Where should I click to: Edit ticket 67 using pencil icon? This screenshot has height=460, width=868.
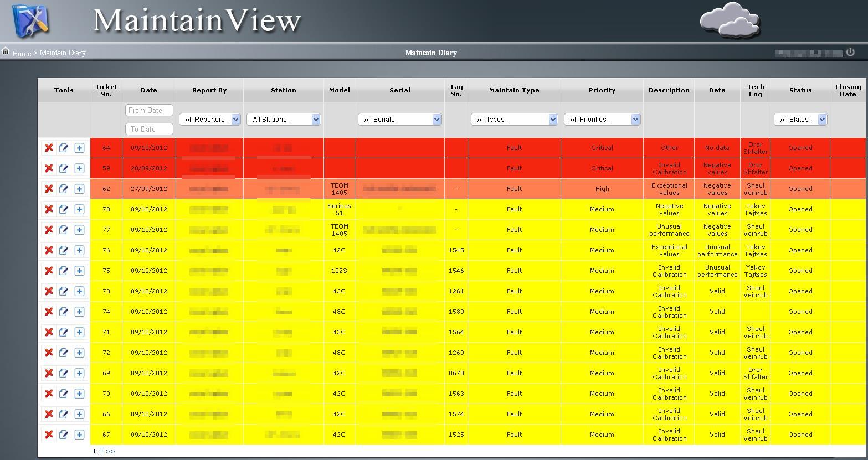click(x=64, y=435)
